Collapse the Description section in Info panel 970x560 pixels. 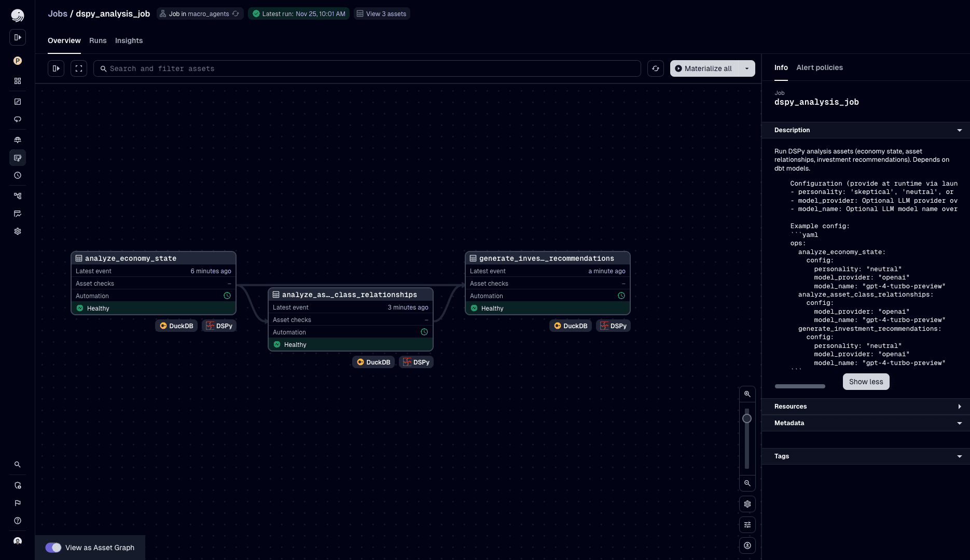960,130
